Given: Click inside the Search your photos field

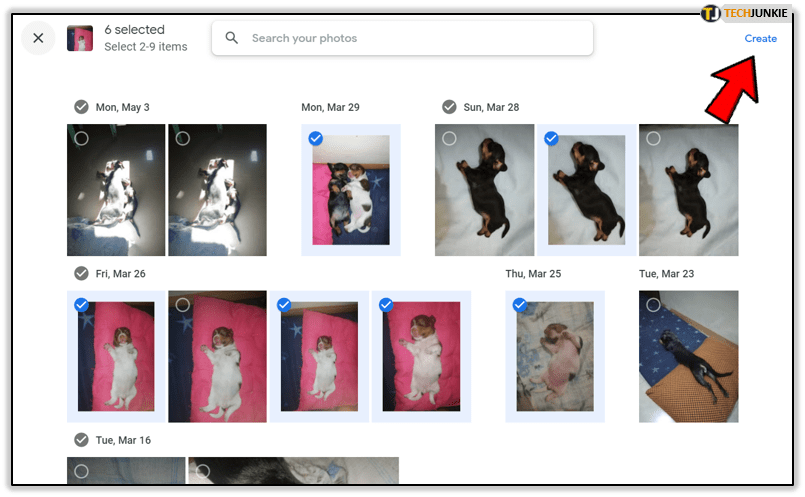Looking at the screenshot, I should (410, 39).
